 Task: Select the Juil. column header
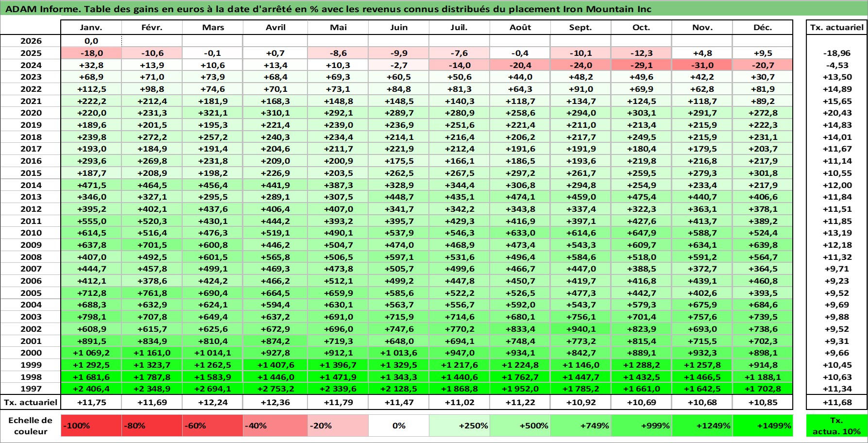coord(460,27)
